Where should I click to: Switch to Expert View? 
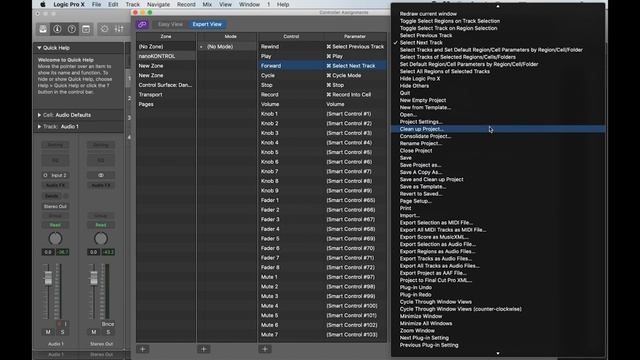[x=207, y=24]
